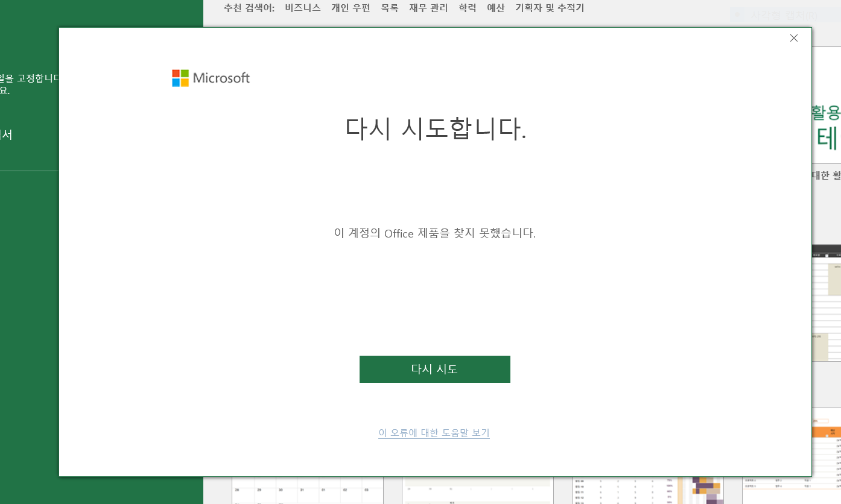Select the 비즈니스 suggested search term
Viewport: 841px width, 504px height.
tap(303, 8)
